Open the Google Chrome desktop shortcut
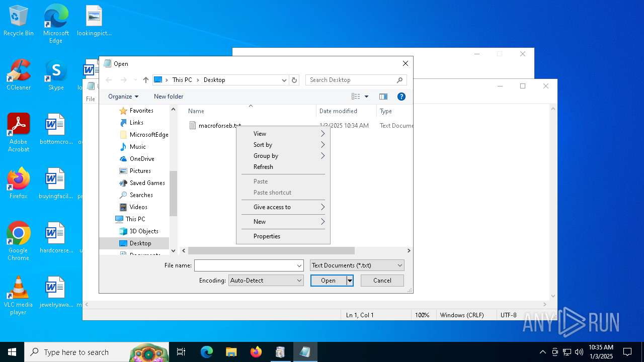 19,241
